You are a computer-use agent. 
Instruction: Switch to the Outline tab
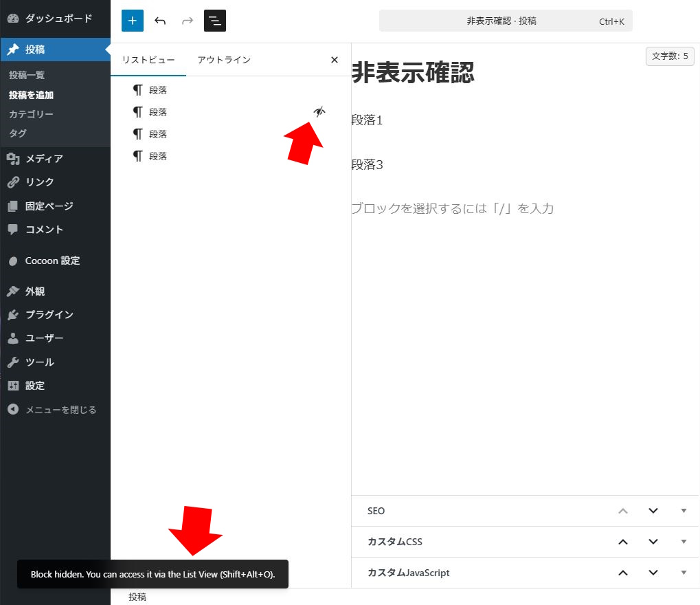click(224, 60)
